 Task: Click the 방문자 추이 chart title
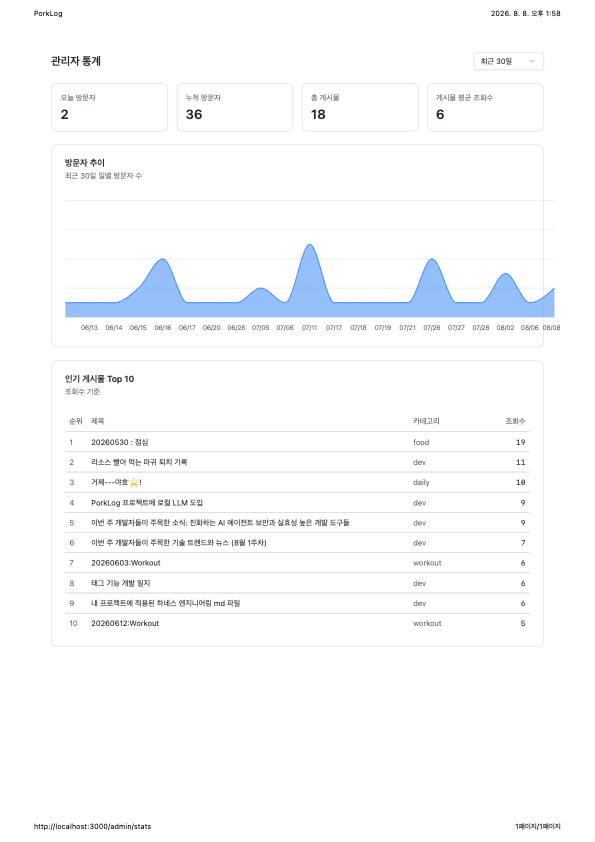pyautogui.click(x=85, y=163)
